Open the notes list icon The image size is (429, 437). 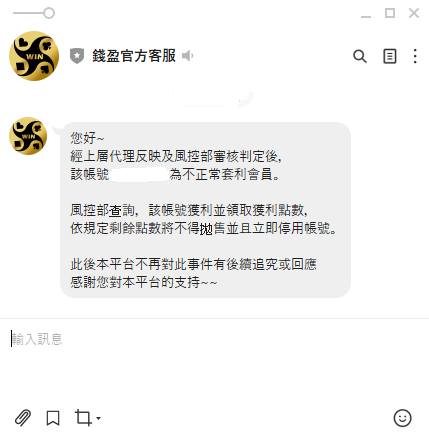(390, 56)
